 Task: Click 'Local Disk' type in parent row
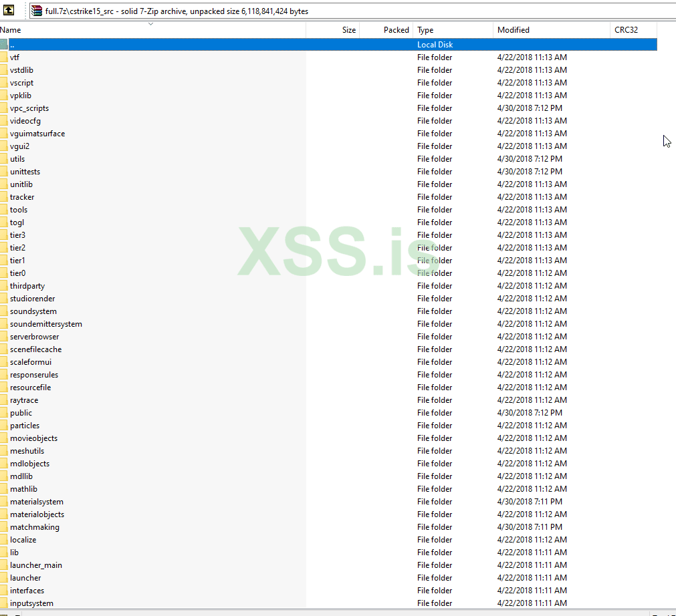coord(435,44)
